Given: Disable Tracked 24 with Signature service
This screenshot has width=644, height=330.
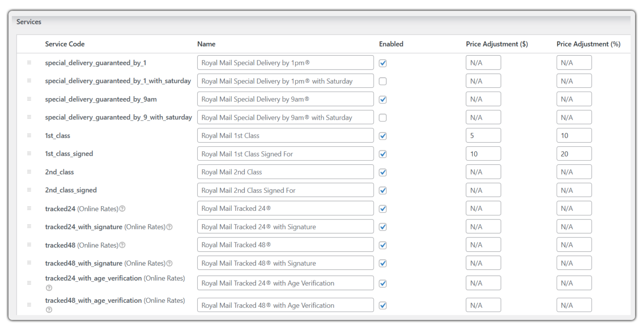Looking at the screenshot, I should [383, 227].
